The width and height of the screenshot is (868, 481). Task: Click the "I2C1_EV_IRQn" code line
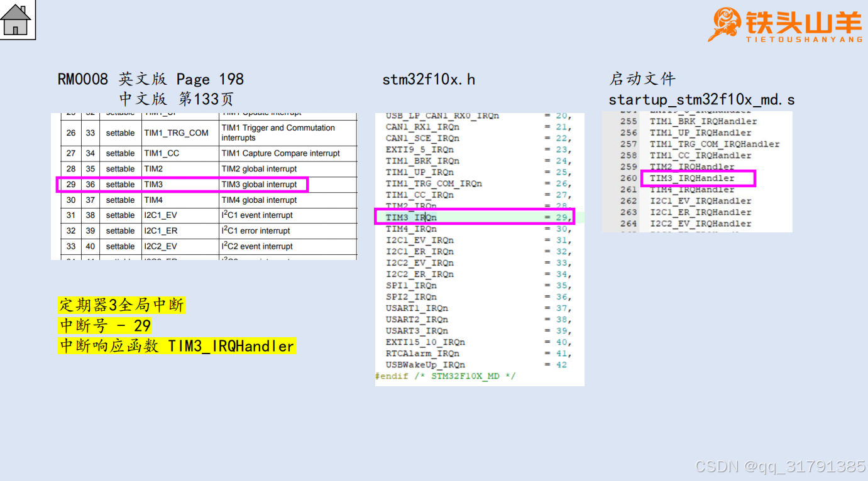pyautogui.click(x=478, y=240)
